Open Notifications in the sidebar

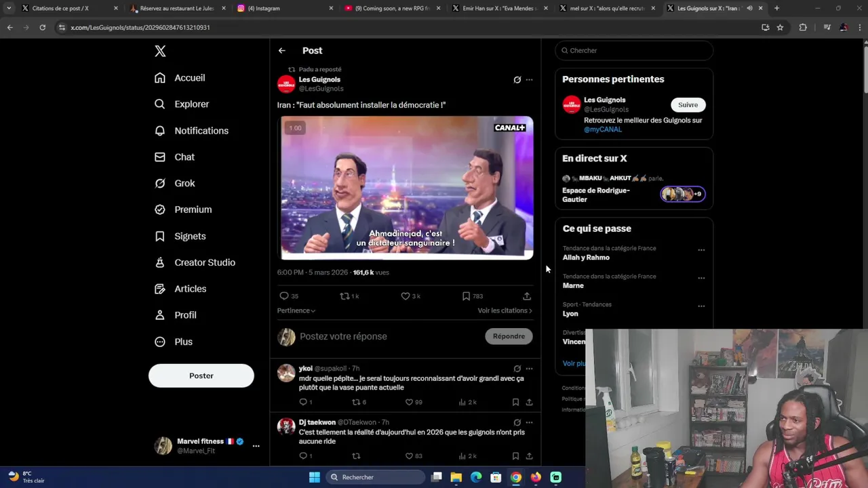coord(191,131)
